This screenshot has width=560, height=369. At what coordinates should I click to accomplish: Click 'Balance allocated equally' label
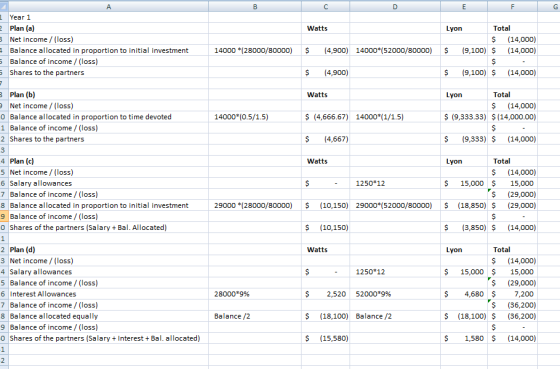coord(54,316)
